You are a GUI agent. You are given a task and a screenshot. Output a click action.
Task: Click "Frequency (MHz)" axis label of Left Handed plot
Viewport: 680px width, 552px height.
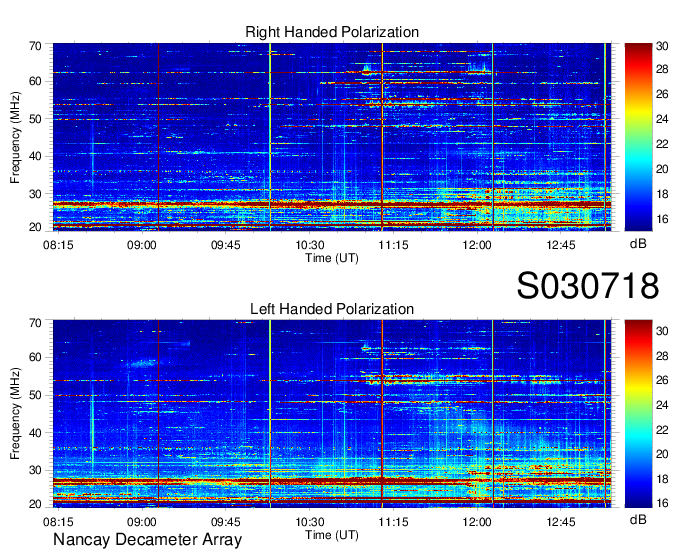tap(15, 414)
